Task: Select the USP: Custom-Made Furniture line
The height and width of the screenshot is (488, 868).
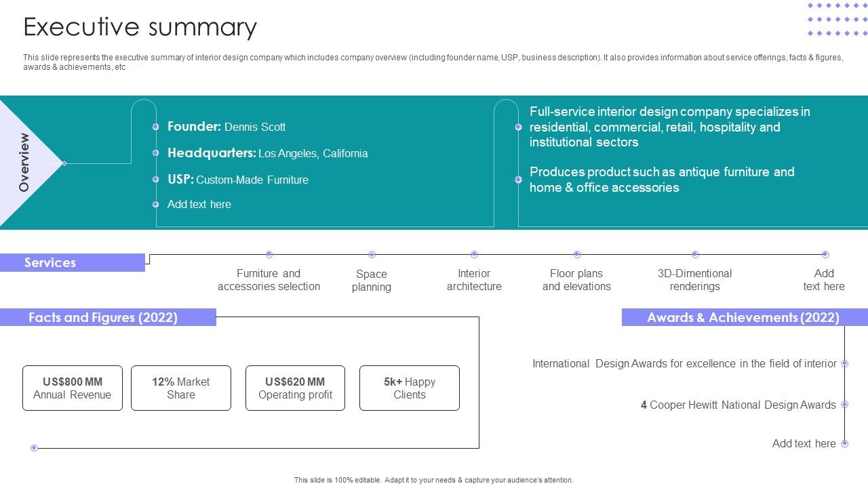Action: click(238, 180)
